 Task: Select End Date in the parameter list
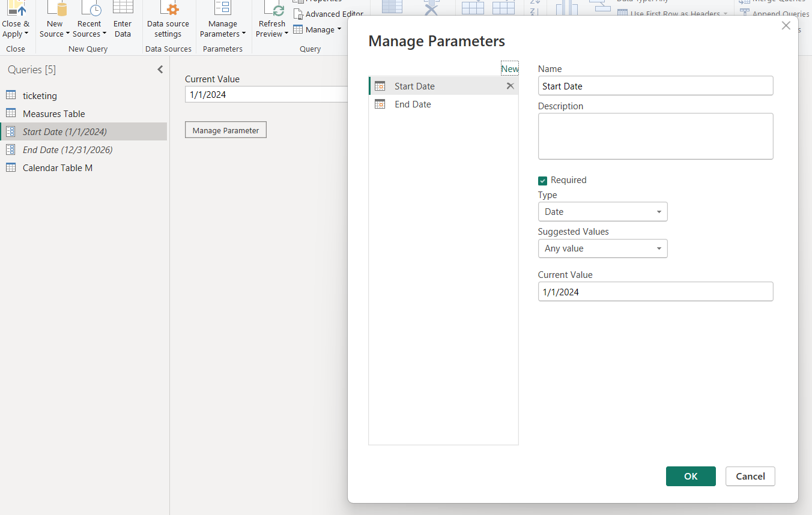(x=443, y=104)
